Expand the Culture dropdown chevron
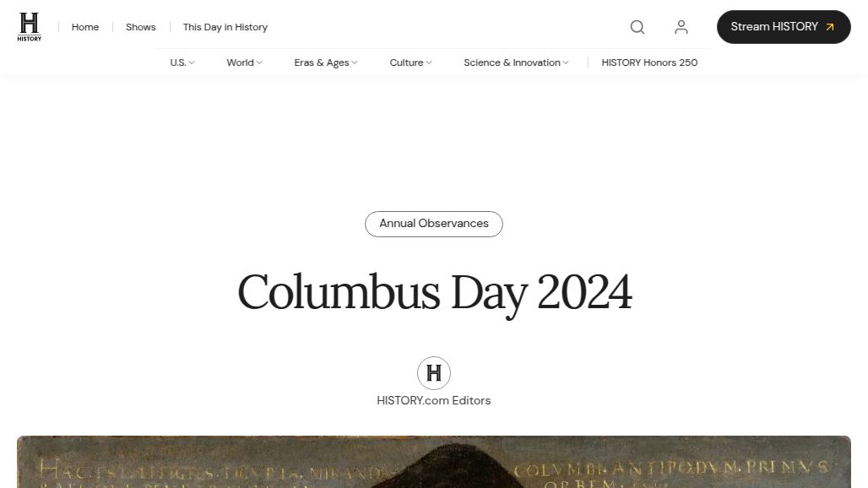The width and height of the screenshot is (868, 488). click(x=429, y=62)
